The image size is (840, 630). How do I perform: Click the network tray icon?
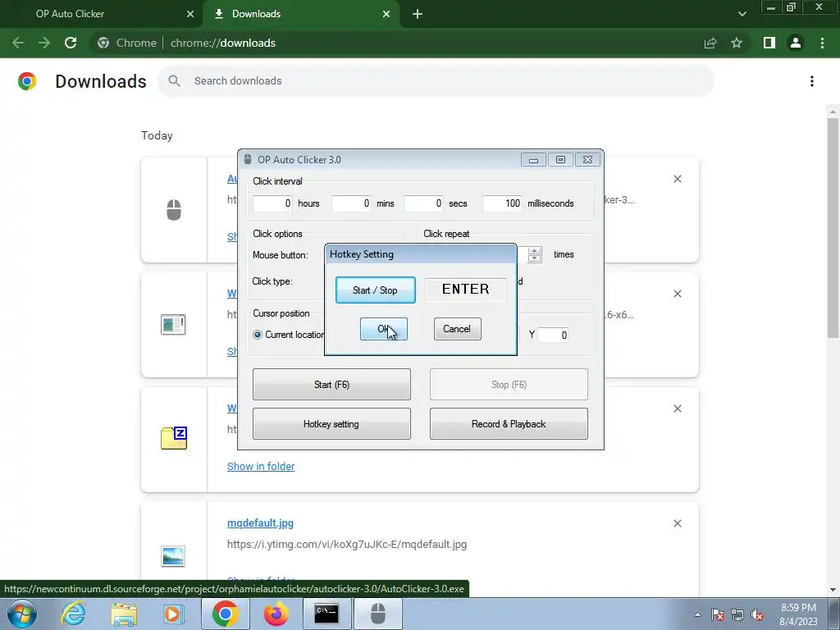[x=737, y=614]
